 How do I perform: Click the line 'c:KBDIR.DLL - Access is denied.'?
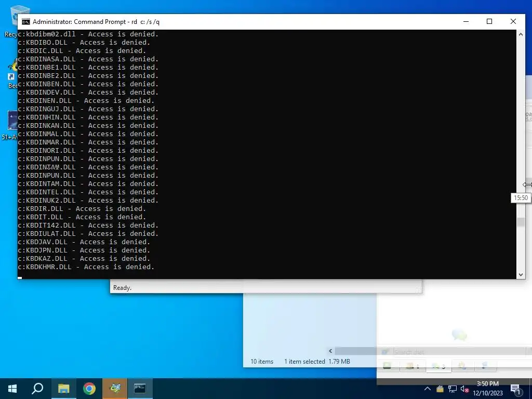pos(82,209)
